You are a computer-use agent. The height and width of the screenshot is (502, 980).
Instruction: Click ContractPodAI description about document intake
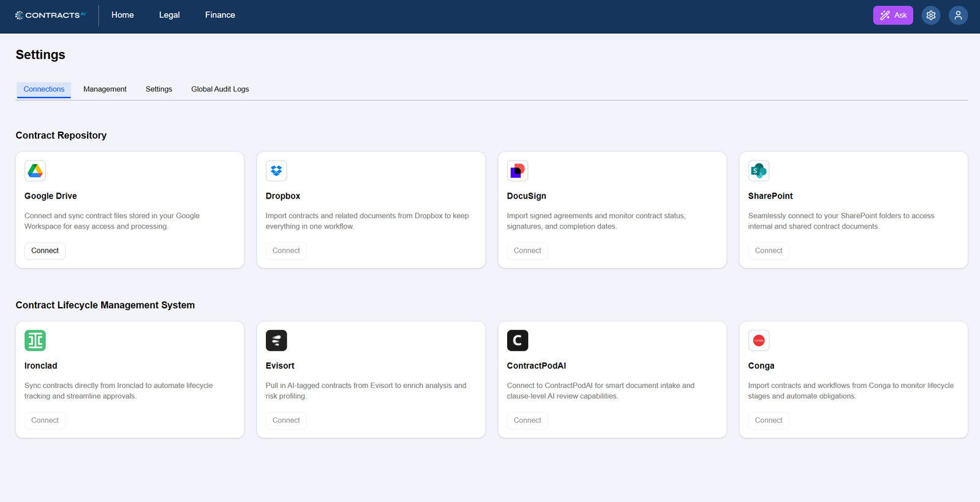pos(601,391)
